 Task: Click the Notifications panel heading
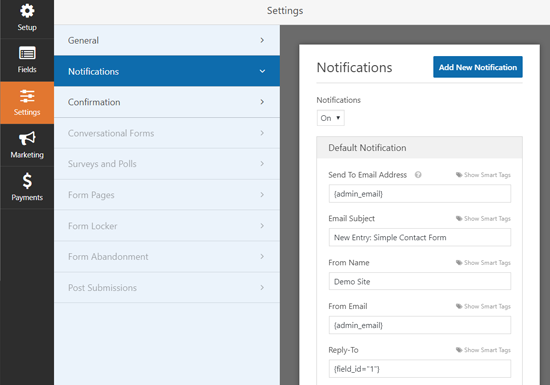point(354,67)
